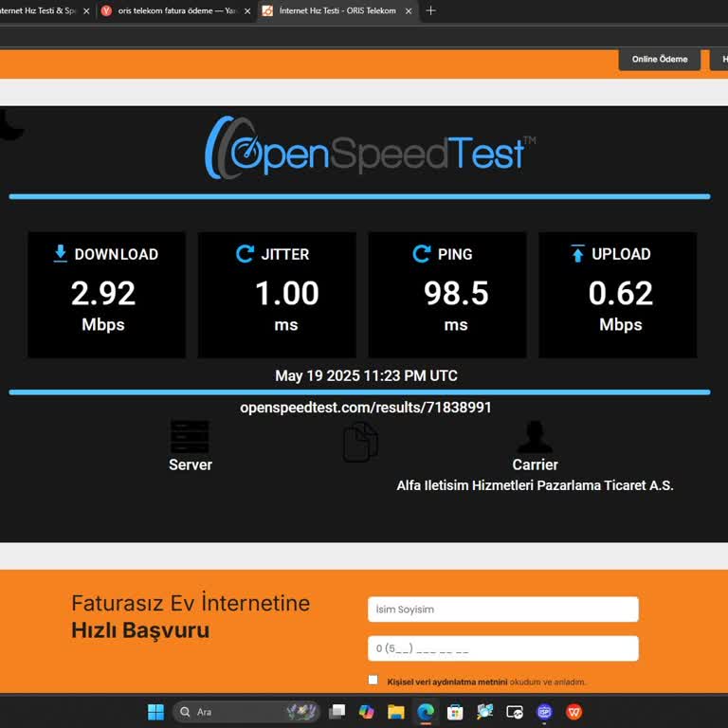This screenshot has width=728, height=728.
Task: Click the ping refresh icon
Action: [422, 253]
